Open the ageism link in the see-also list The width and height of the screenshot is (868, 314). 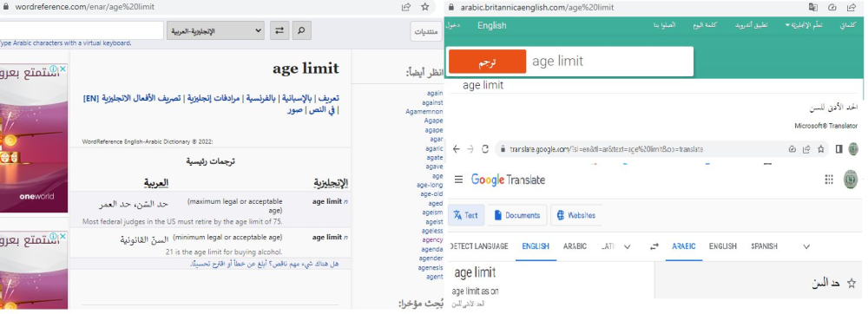point(433,213)
